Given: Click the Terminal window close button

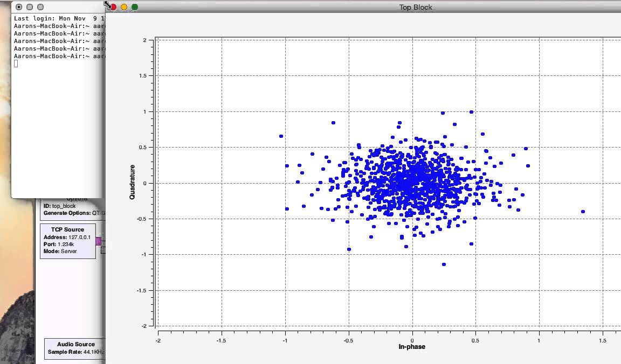Looking at the screenshot, I should pos(19,7).
